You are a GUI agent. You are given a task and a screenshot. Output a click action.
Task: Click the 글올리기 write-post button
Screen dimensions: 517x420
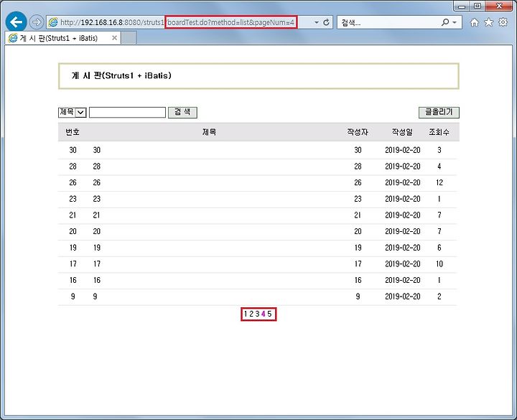pyautogui.click(x=439, y=113)
